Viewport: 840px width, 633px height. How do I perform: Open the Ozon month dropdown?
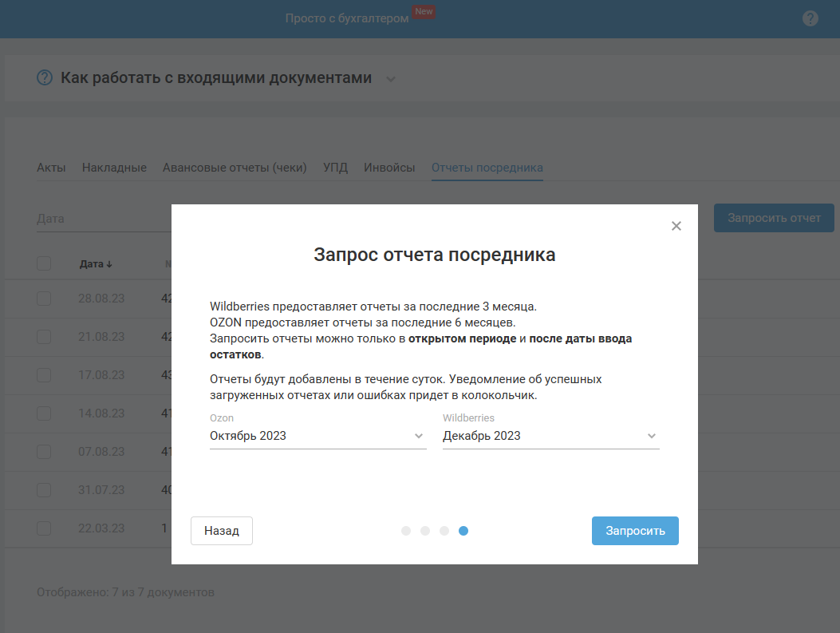pyautogui.click(x=317, y=436)
